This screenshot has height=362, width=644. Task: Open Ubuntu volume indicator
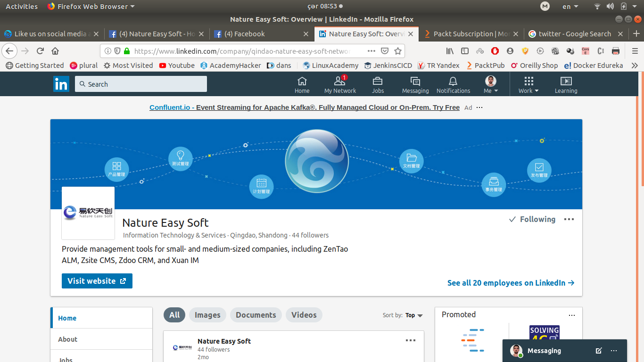pyautogui.click(x=611, y=7)
